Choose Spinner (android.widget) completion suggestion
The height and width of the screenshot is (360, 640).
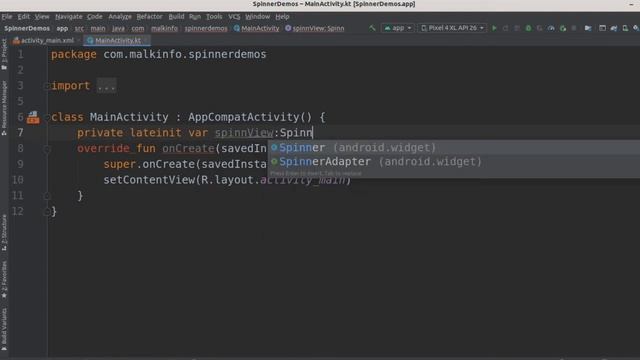[x=454, y=147]
